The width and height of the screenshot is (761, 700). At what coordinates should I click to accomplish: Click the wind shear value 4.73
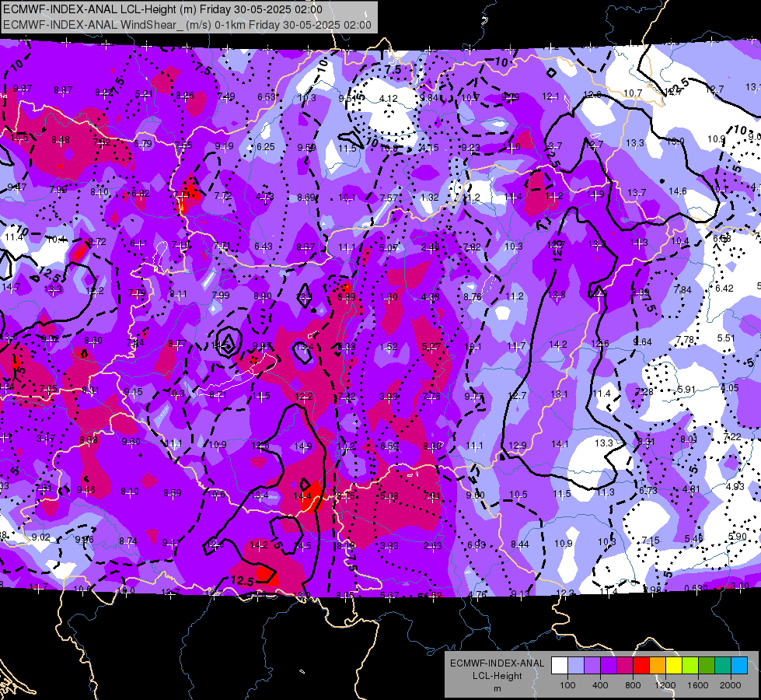(265, 197)
